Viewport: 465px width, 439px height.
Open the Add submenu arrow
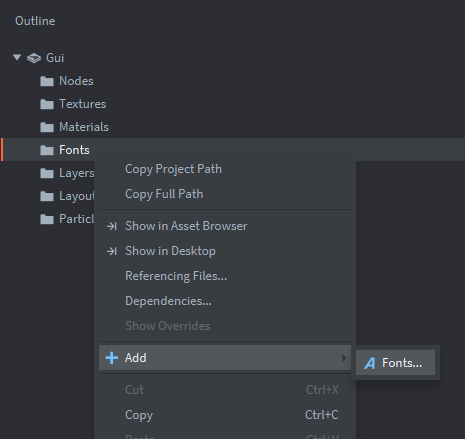pos(344,358)
